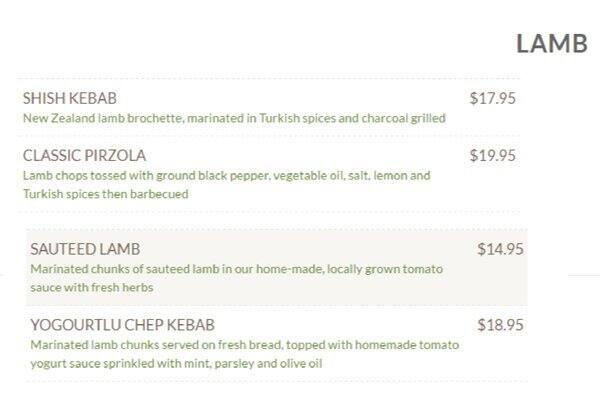Click the words "vegetable oil, salt, lemon"
Screen dimensions: 600x402
[x=338, y=175]
